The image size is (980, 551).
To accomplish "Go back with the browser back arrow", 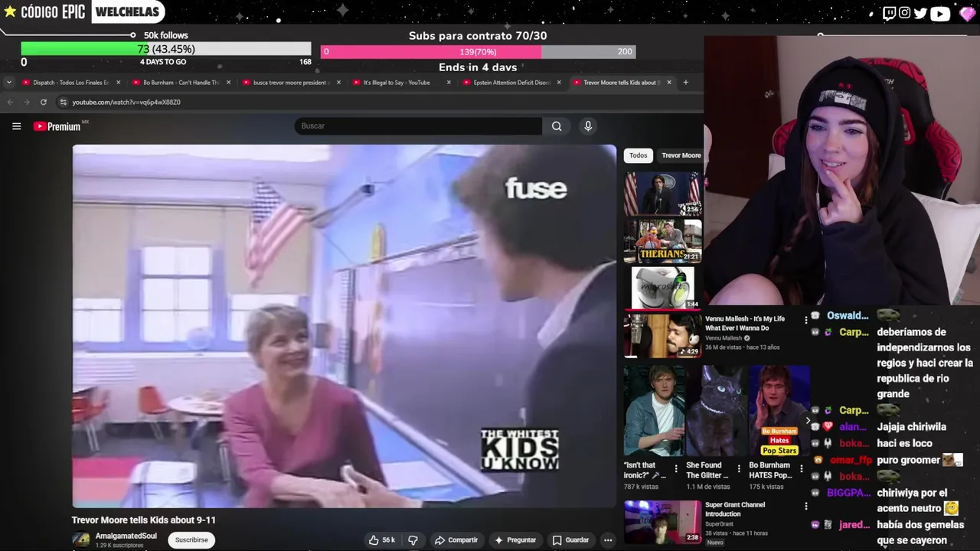I will 10,102.
